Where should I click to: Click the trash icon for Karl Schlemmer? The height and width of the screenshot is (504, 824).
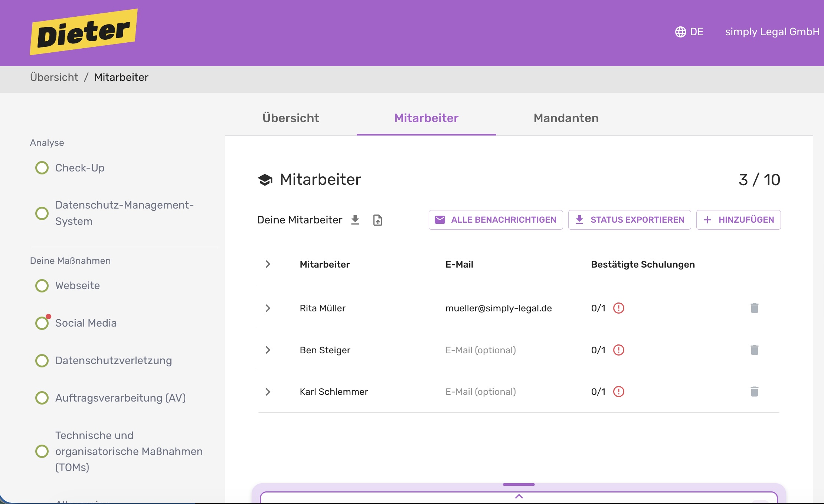point(754,392)
